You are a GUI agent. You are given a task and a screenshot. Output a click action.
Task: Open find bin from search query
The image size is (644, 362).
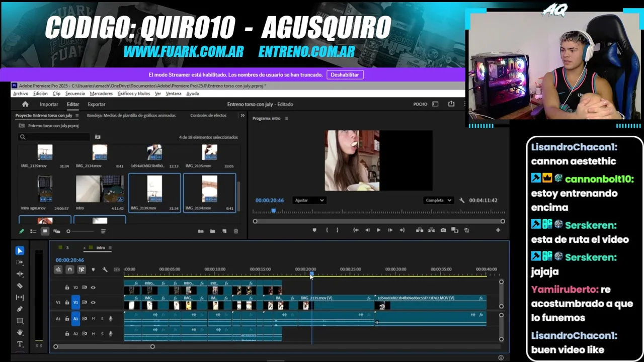(98, 137)
